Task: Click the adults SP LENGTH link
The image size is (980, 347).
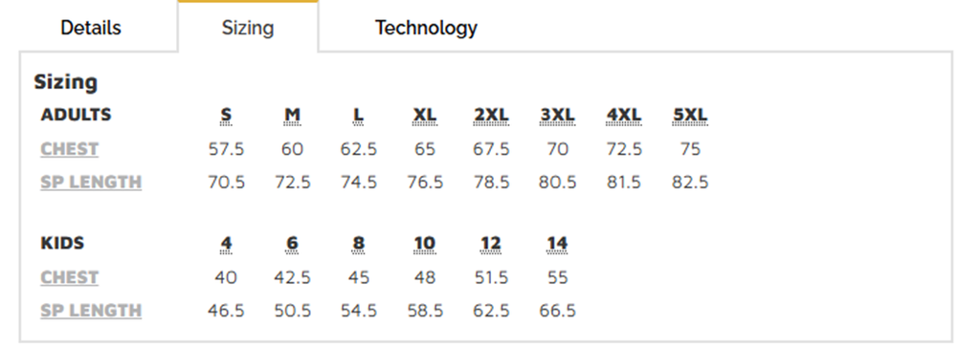Action: (91, 183)
